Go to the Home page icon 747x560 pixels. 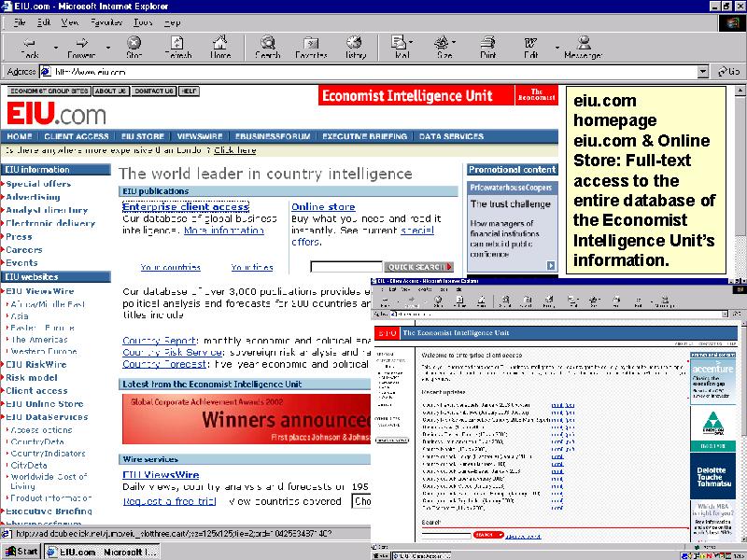220,48
